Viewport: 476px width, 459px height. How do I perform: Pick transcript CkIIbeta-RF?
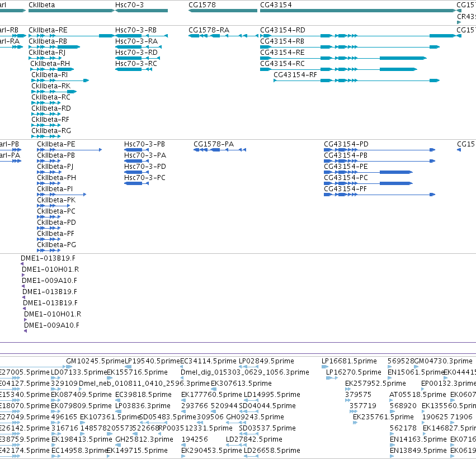[50, 120]
